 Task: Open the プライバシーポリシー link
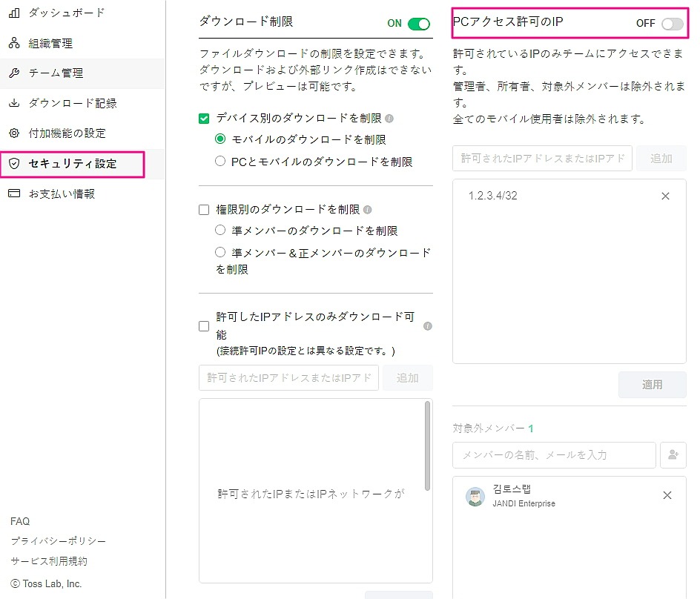tap(59, 541)
